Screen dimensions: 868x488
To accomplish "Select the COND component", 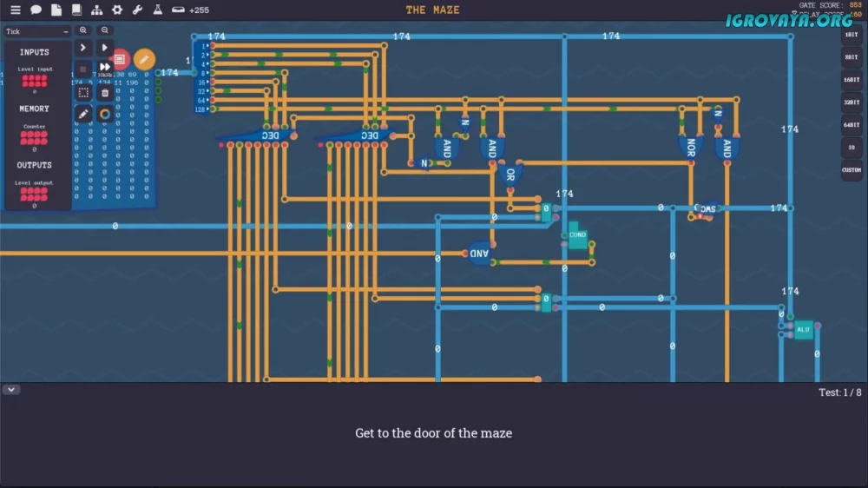I will coord(577,234).
